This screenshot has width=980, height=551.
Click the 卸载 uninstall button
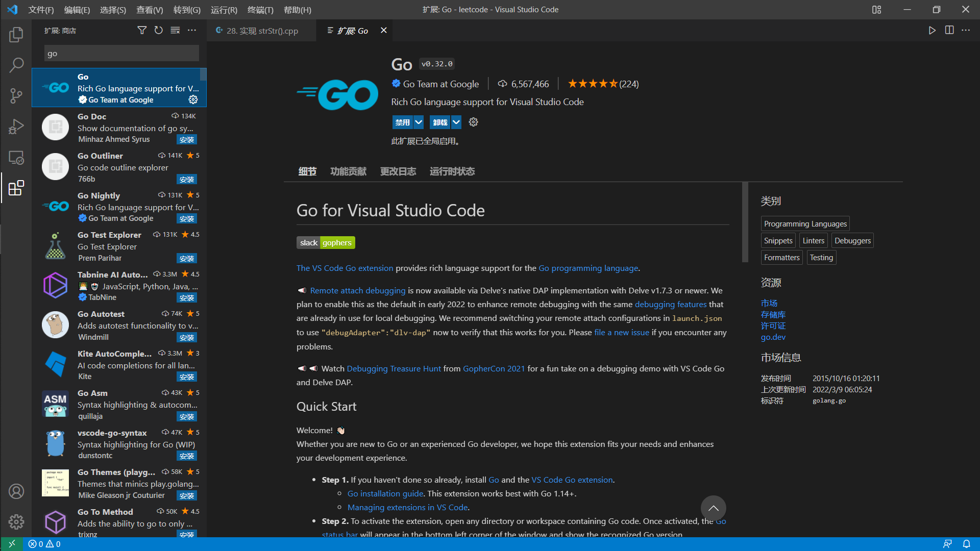point(440,122)
